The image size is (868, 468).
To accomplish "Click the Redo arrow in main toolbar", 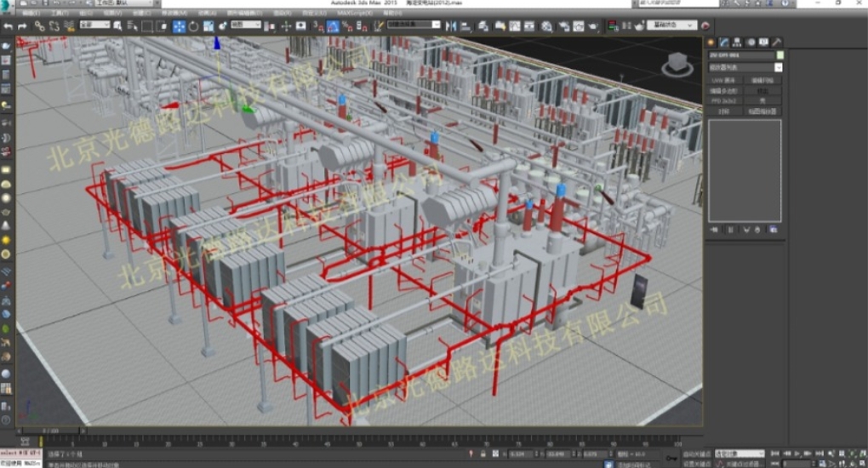I will [24, 26].
